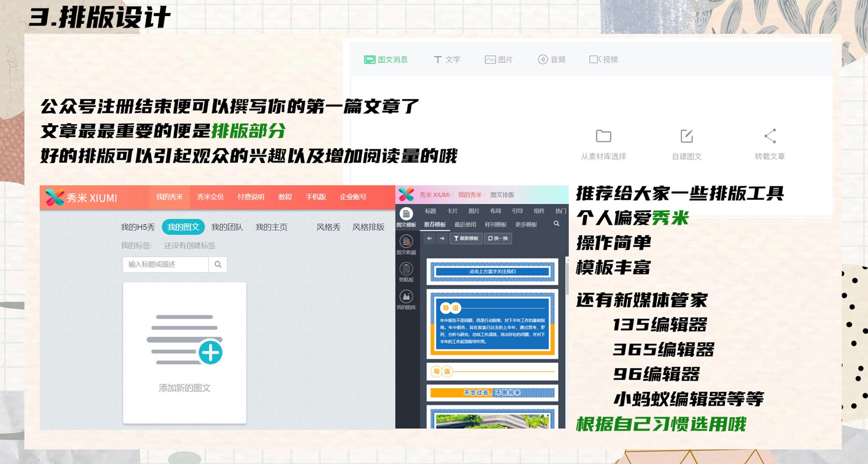
Task: Click the 转载文章 share icon
Action: coord(770,136)
